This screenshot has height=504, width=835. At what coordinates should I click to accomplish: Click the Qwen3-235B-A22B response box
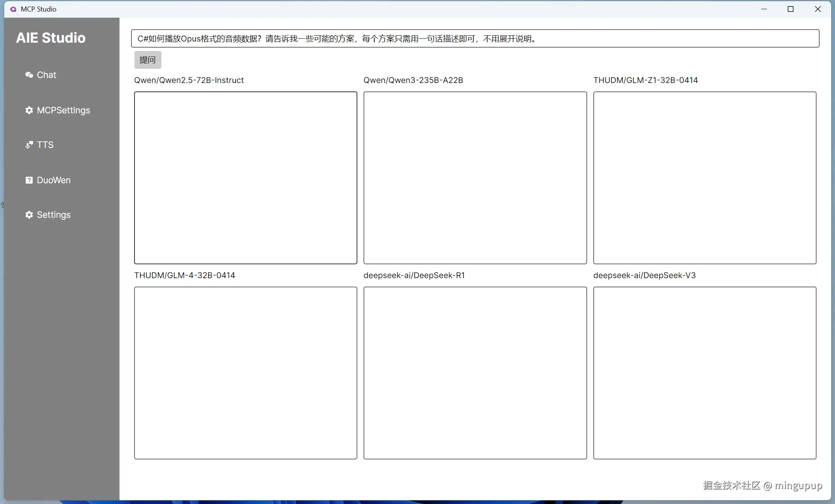click(475, 177)
